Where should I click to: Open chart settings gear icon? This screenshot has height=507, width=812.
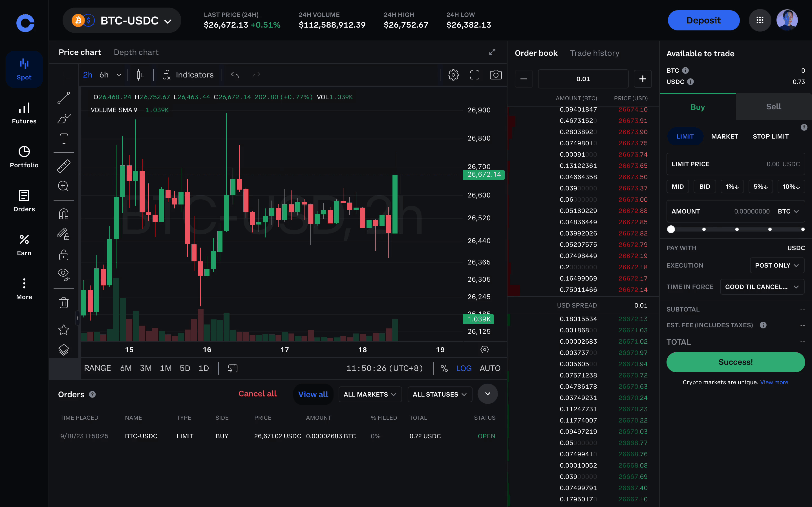click(x=453, y=75)
